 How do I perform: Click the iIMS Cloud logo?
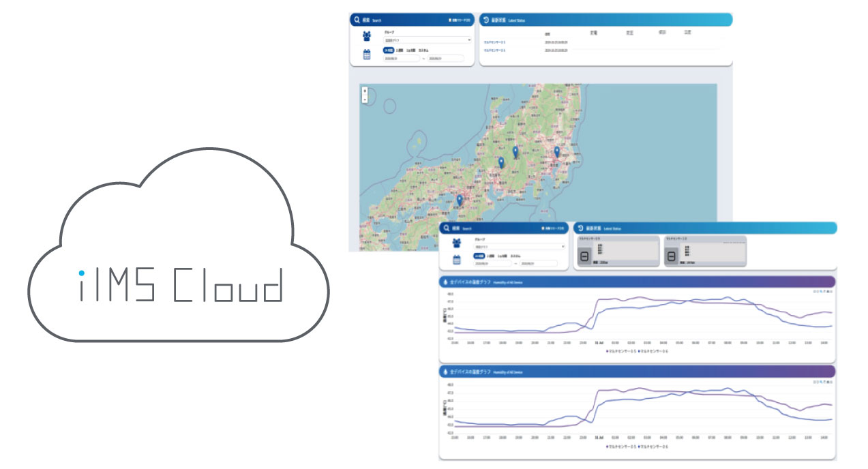click(179, 245)
